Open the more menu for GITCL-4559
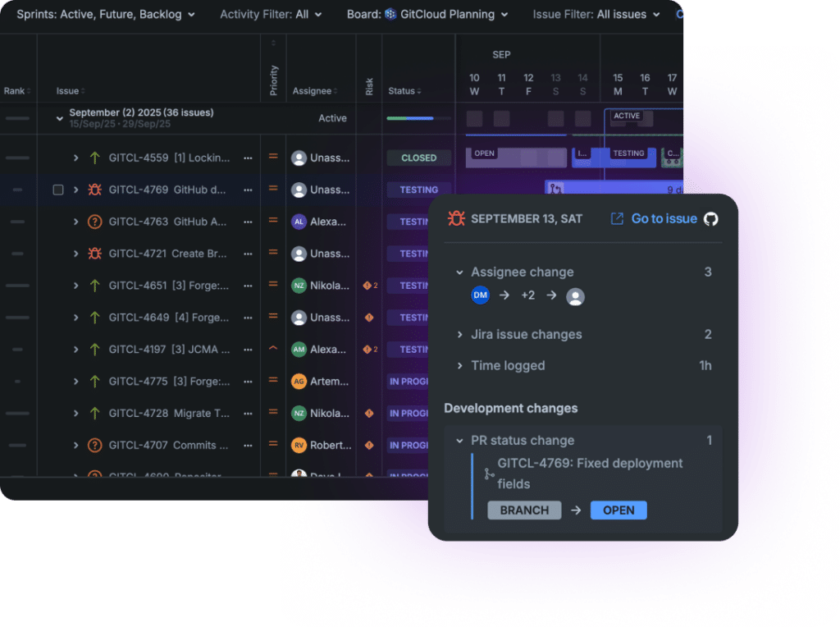840x627 pixels. pyautogui.click(x=248, y=158)
